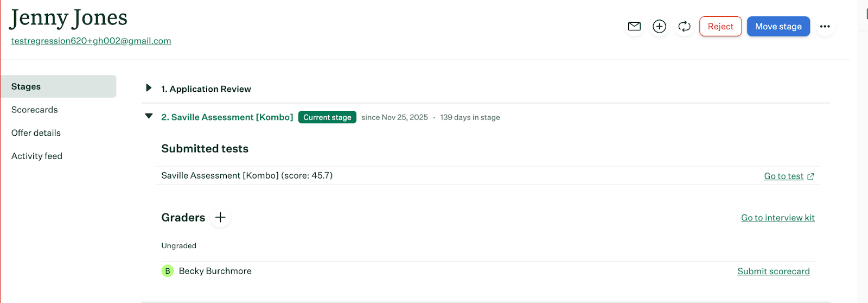
Task: Click the circular arrows transfer icon
Action: [684, 26]
